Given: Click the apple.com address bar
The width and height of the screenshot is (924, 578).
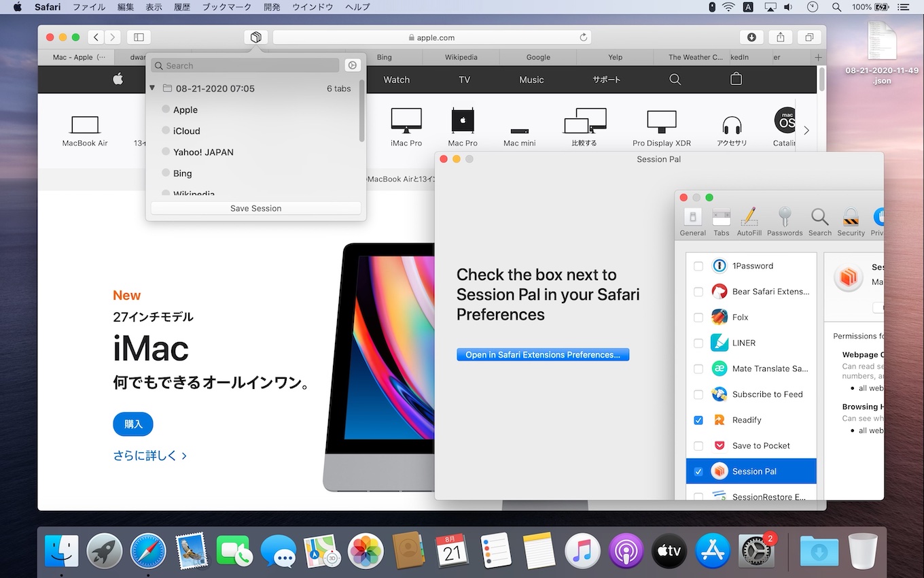Looking at the screenshot, I should 432,37.
